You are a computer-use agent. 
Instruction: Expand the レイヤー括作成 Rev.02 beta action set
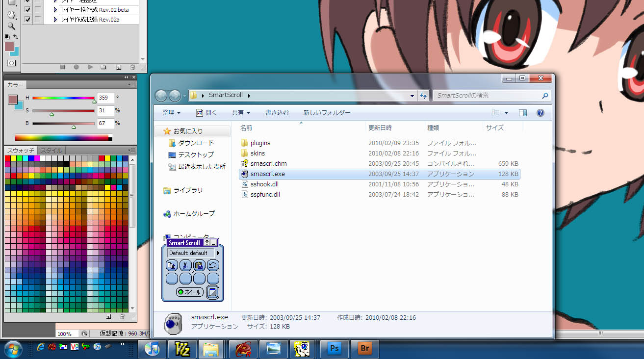pos(55,10)
